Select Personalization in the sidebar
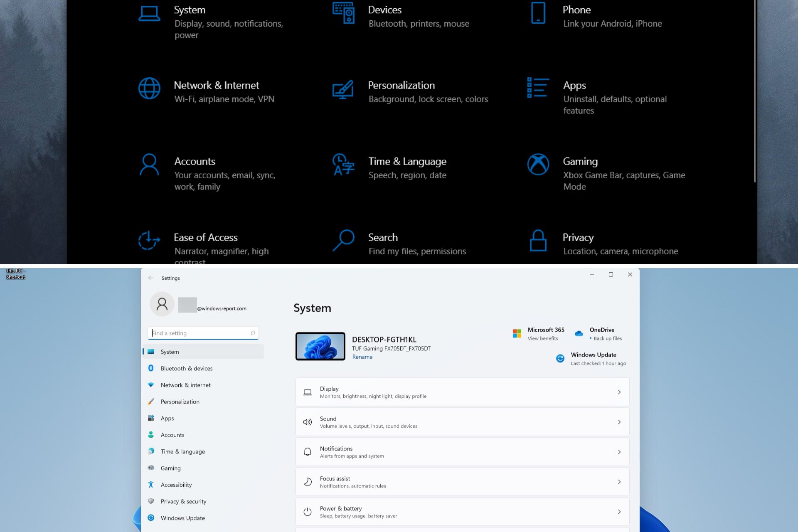 (204, 401)
